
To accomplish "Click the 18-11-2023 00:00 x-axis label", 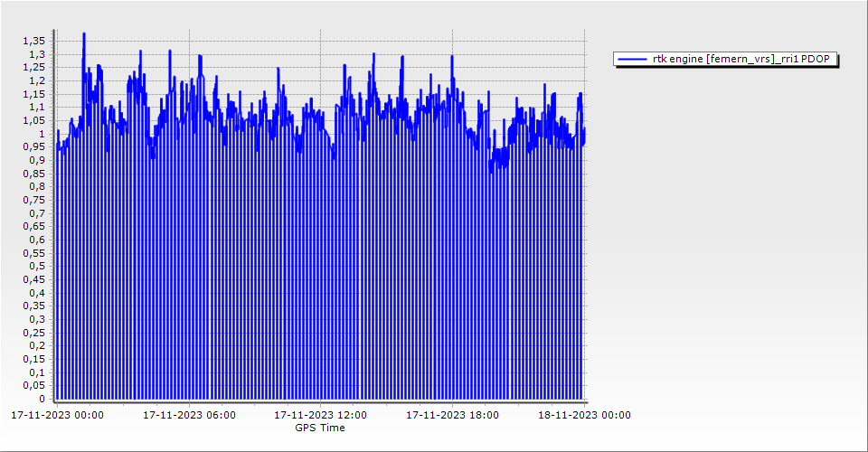I will click(584, 416).
